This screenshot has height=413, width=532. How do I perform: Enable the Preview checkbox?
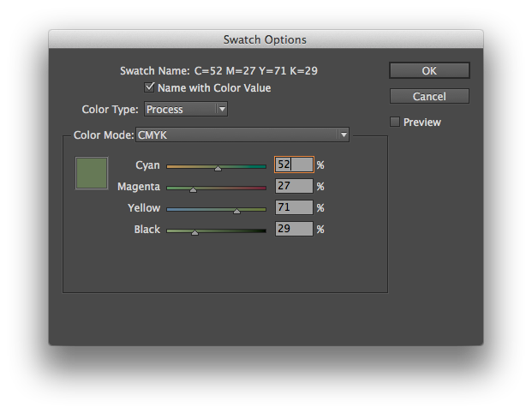[395, 122]
